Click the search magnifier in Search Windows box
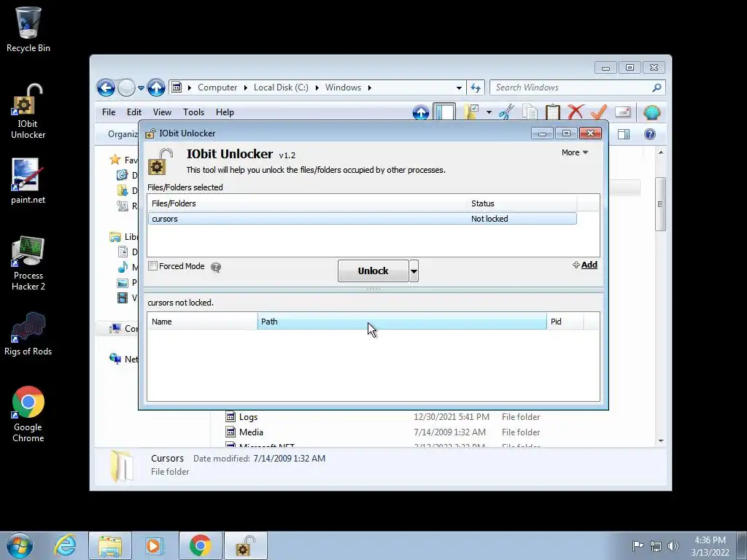 click(657, 87)
